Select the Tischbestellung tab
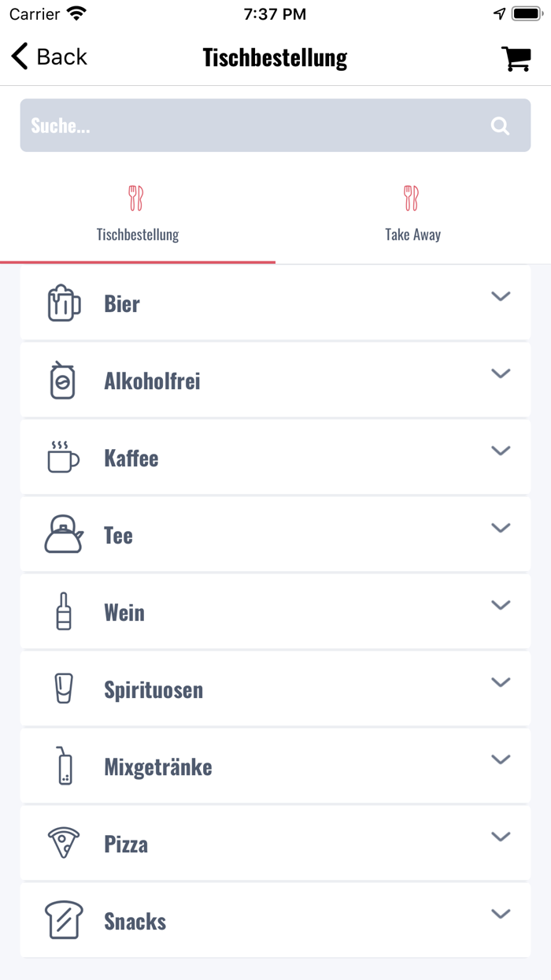 click(138, 213)
